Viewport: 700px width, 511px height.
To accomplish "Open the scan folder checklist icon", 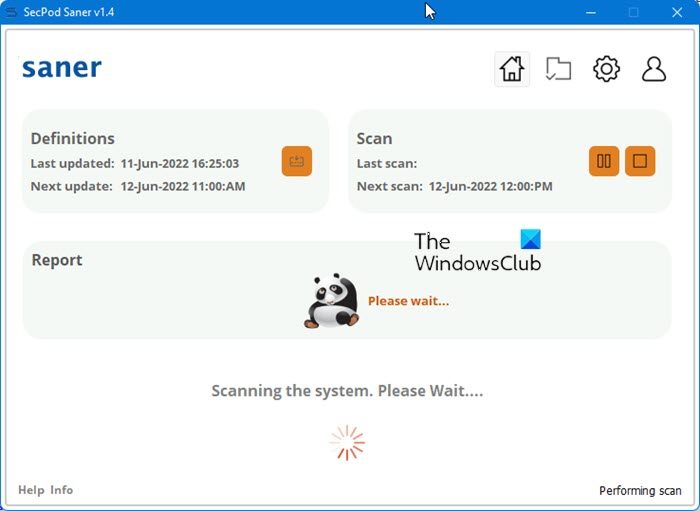I will pyautogui.click(x=558, y=69).
